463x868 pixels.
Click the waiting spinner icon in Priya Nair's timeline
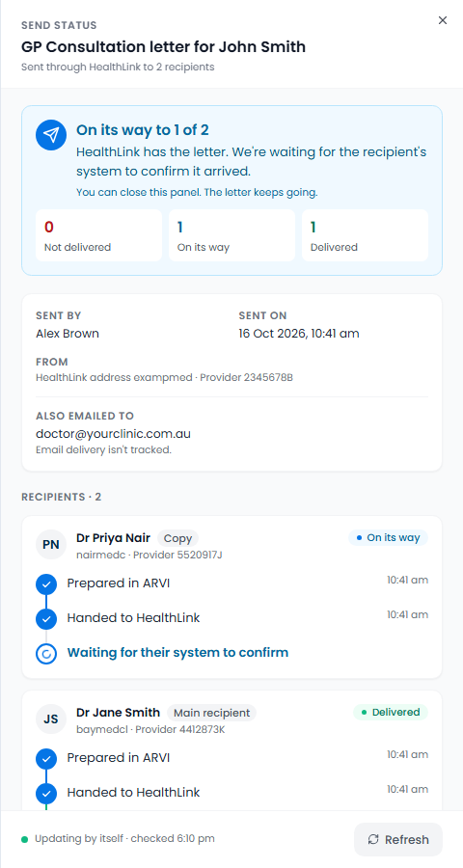point(46,653)
